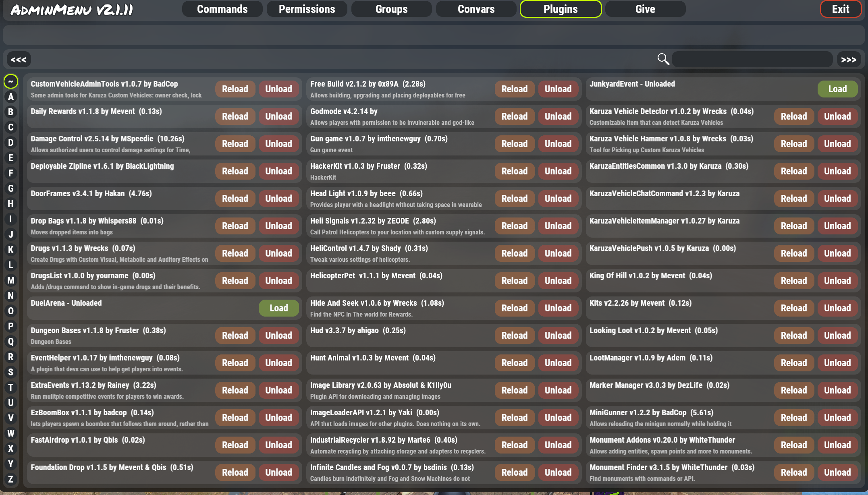Viewport: 868px width, 495px height.
Task: Unload the Heli Signals plugin
Action: pos(558,226)
